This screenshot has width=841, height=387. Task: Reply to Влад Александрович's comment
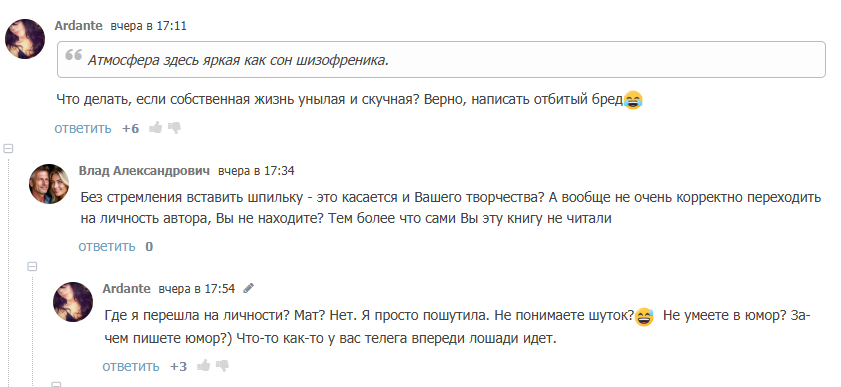[107, 246]
